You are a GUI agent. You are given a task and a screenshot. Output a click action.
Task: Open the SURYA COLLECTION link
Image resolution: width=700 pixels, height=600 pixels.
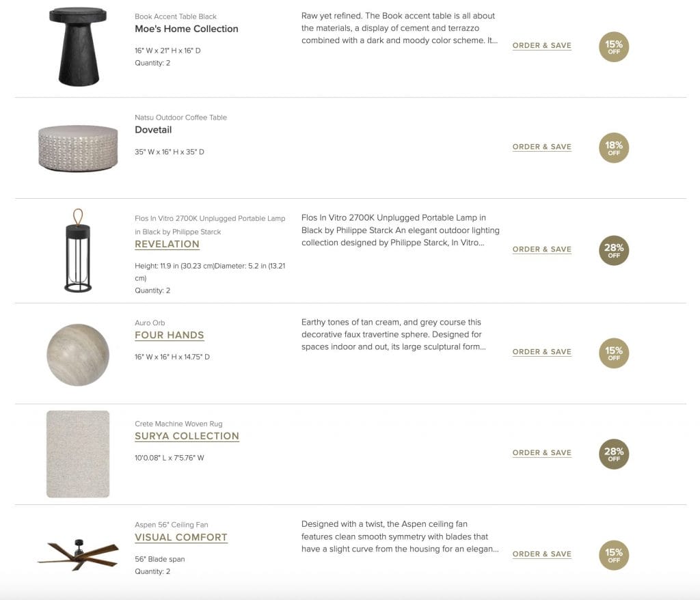pos(187,436)
